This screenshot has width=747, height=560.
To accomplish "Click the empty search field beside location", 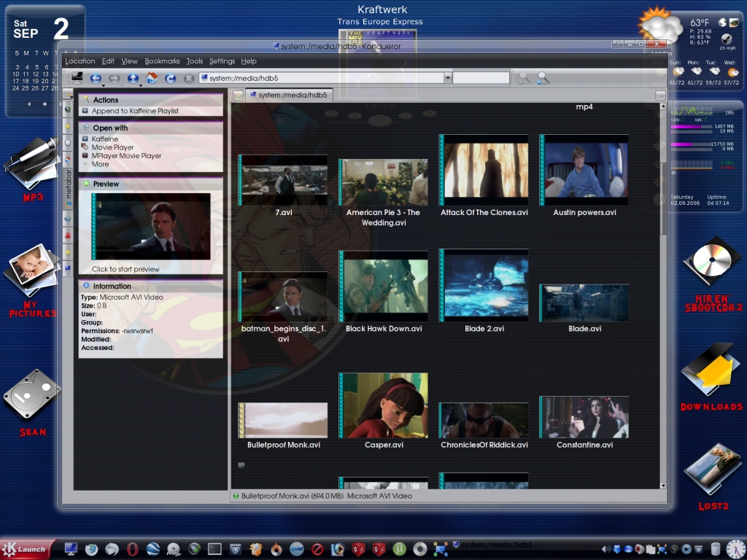I will [481, 77].
